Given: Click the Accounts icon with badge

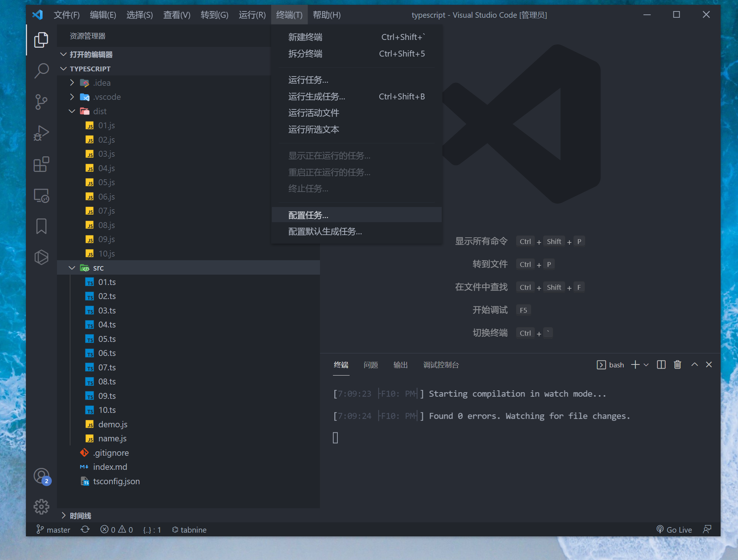Looking at the screenshot, I should (41, 476).
